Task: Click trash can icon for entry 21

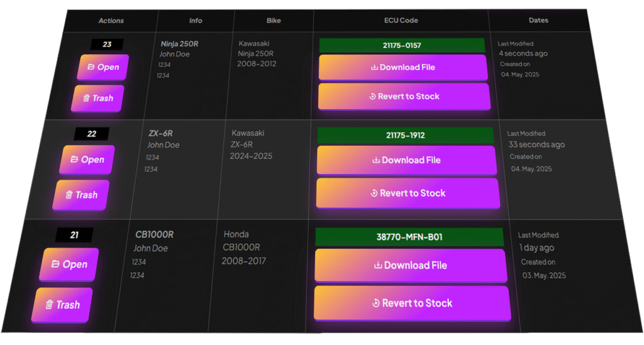Action: tap(49, 305)
